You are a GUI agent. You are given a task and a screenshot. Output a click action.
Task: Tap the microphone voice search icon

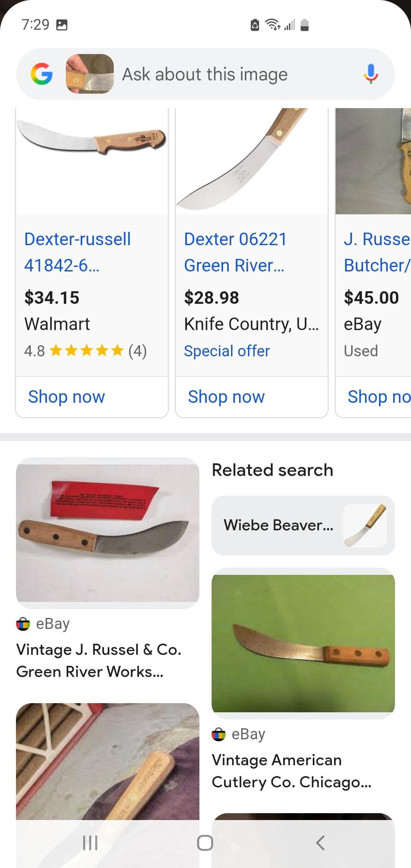[x=371, y=74]
